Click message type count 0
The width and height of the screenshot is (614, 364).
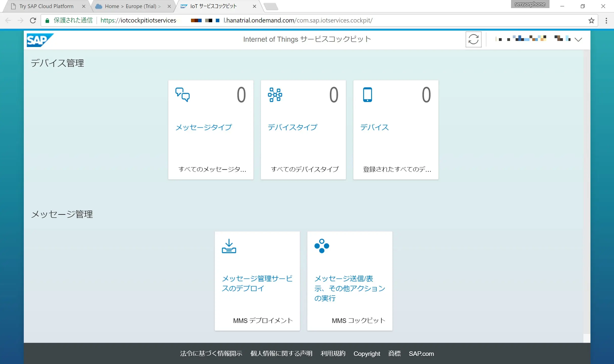[x=241, y=95]
